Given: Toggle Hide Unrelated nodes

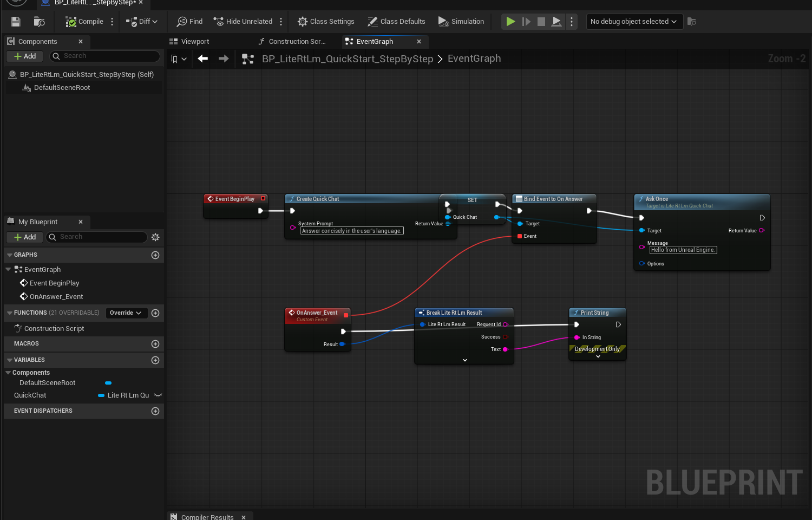Looking at the screenshot, I should 243,22.
